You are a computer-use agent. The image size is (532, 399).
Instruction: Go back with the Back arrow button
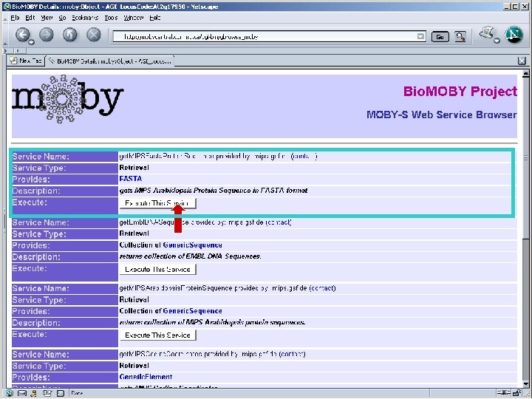23,35
